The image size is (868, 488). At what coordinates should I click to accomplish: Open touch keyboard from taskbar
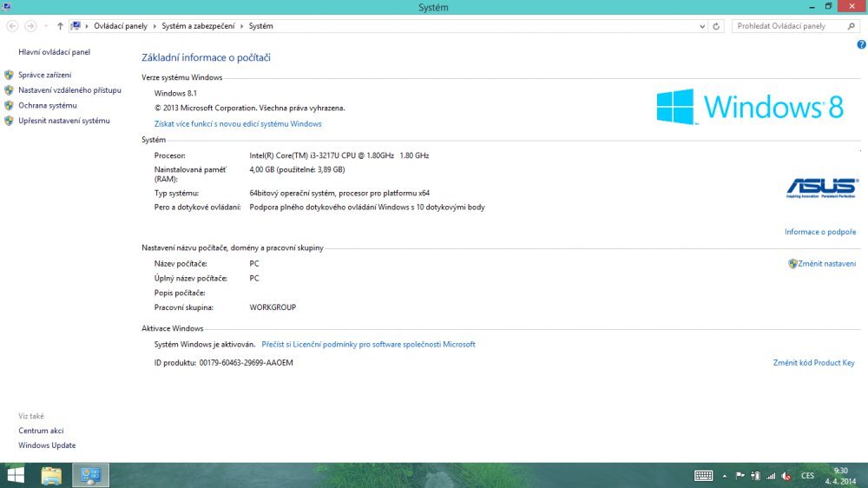click(x=704, y=476)
